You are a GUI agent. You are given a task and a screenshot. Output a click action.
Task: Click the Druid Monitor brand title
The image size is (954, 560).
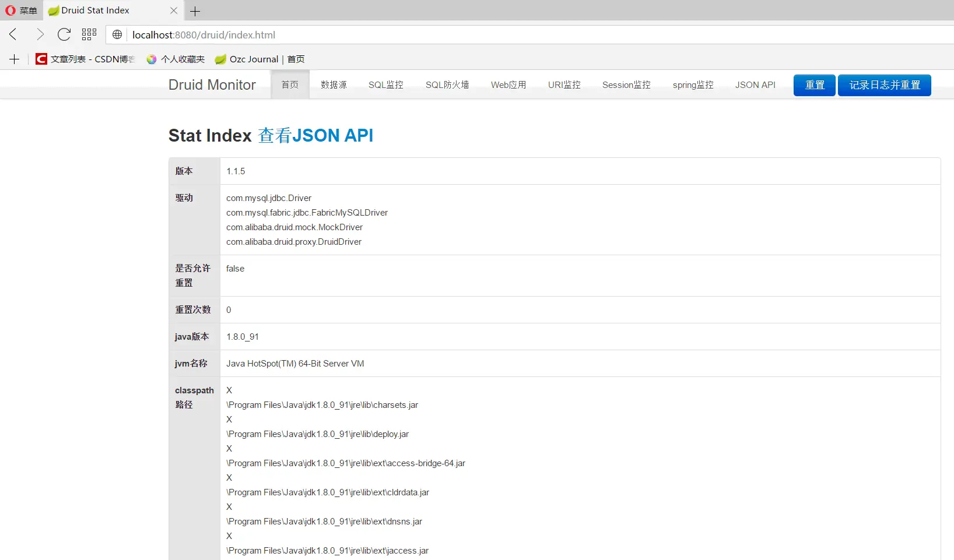click(212, 85)
